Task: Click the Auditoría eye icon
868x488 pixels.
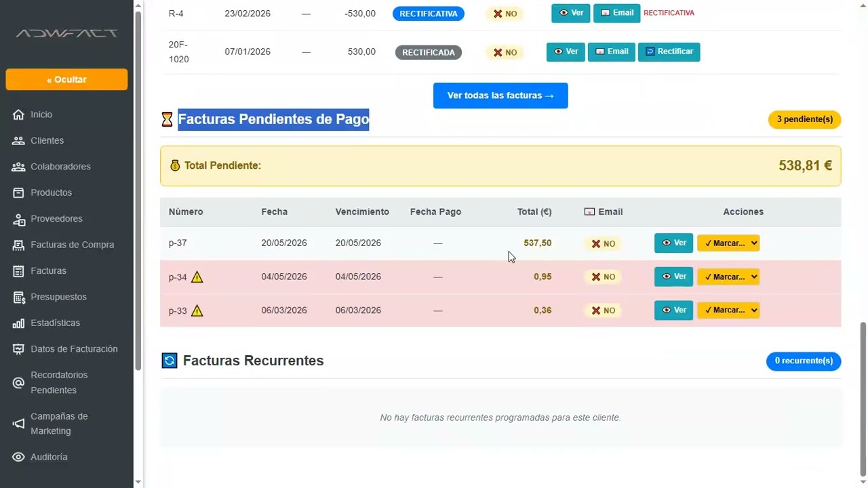Action: tap(18, 457)
